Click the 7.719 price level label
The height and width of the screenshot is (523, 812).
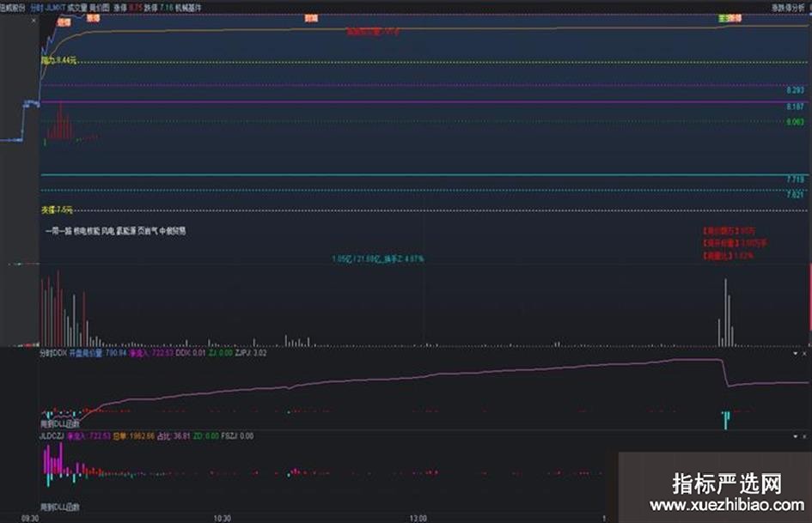[x=795, y=179]
